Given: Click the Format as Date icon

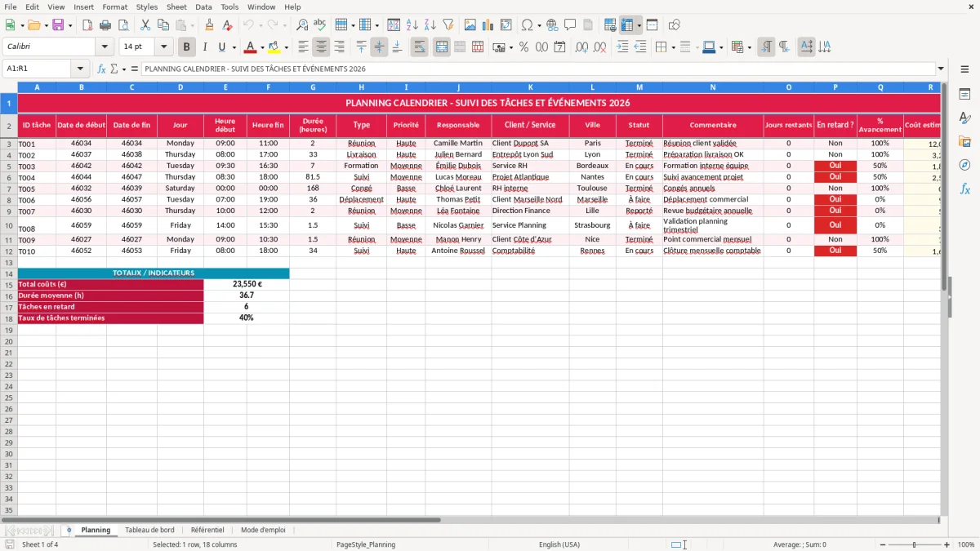Looking at the screenshot, I should click(560, 47).
